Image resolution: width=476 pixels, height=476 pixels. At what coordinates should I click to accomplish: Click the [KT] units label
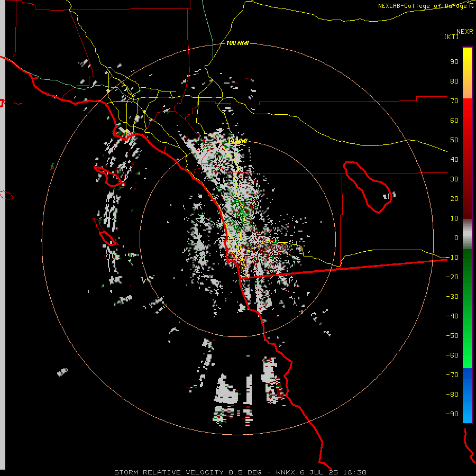tap(451, 36)
